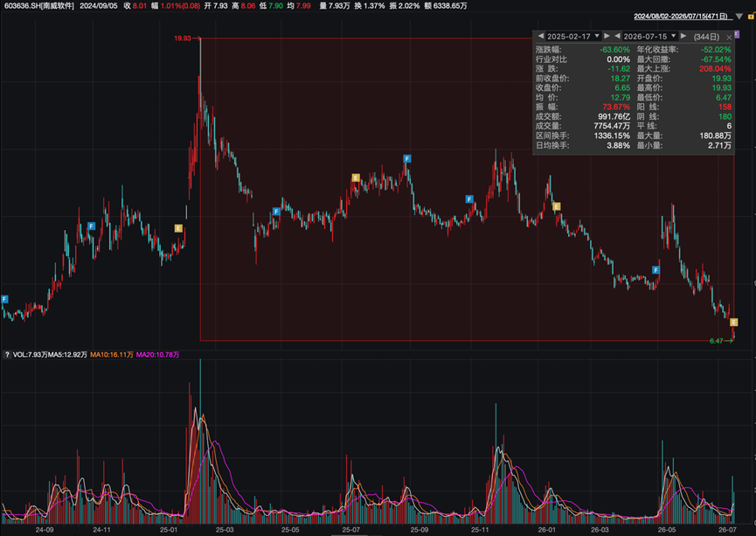Click the 最大回撤 value -67.54%

[x=716, y=59]
